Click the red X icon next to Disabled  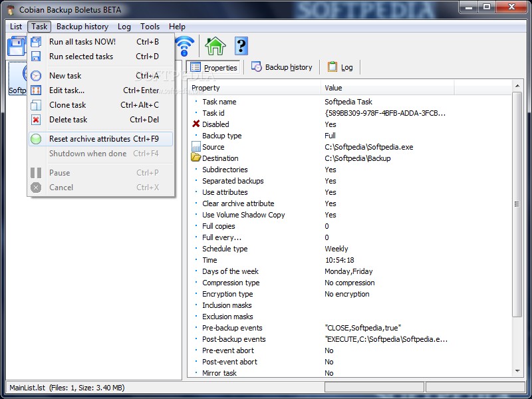(x=196, y=124)
